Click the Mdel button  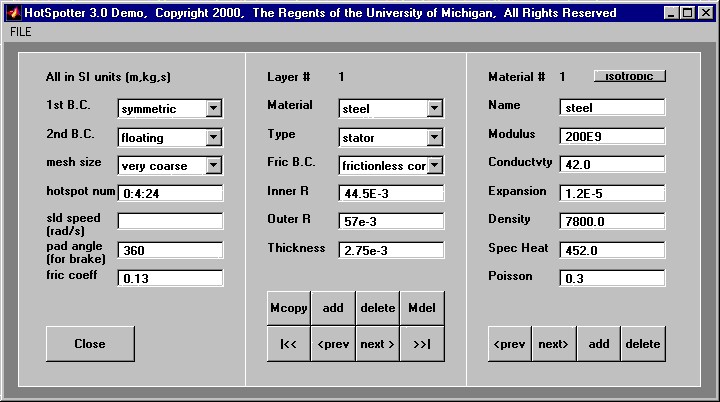click(422, 308)
